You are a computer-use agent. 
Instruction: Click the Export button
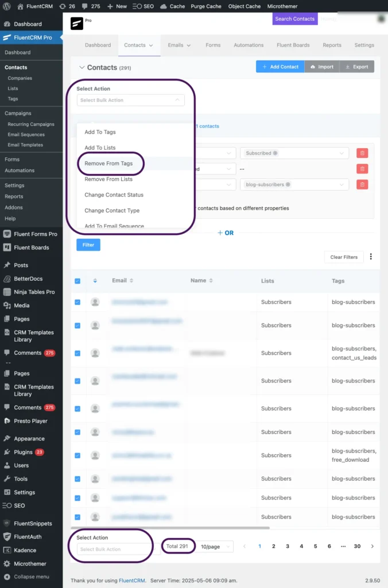[357, 67]
